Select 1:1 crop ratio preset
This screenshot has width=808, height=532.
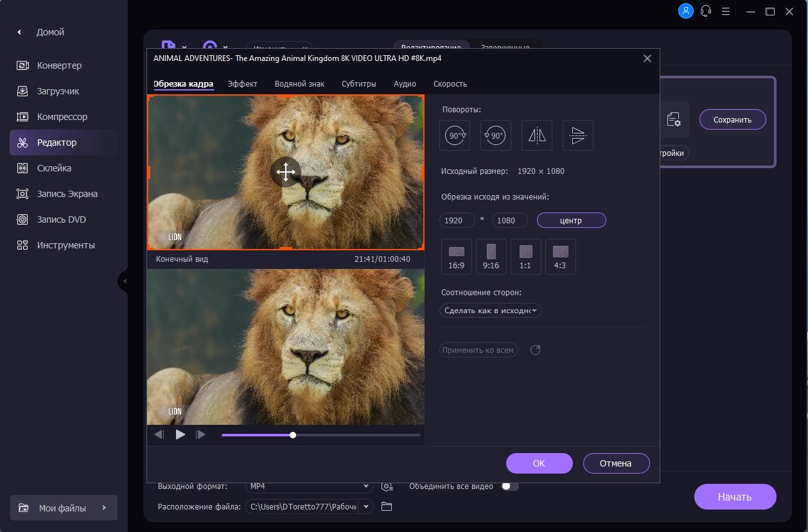click(x=525, y=257)
